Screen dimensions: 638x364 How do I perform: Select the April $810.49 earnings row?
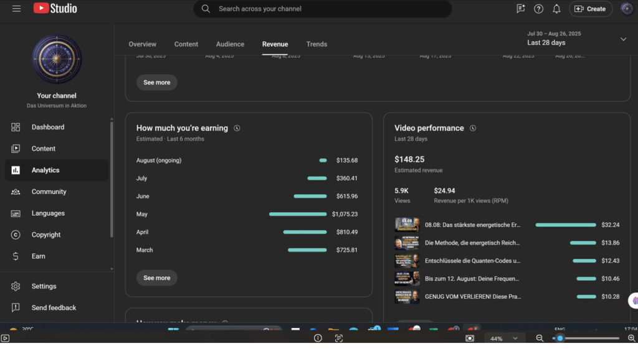pos(247,232)
